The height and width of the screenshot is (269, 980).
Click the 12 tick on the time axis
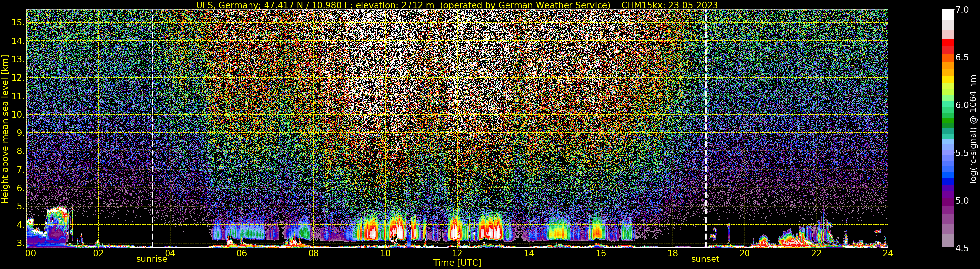coord(457,253)
